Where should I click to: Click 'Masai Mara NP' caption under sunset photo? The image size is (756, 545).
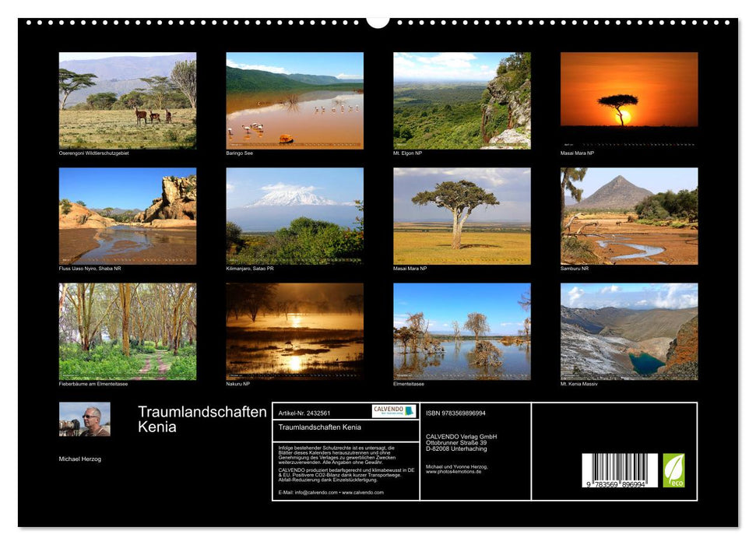(577, 153)
